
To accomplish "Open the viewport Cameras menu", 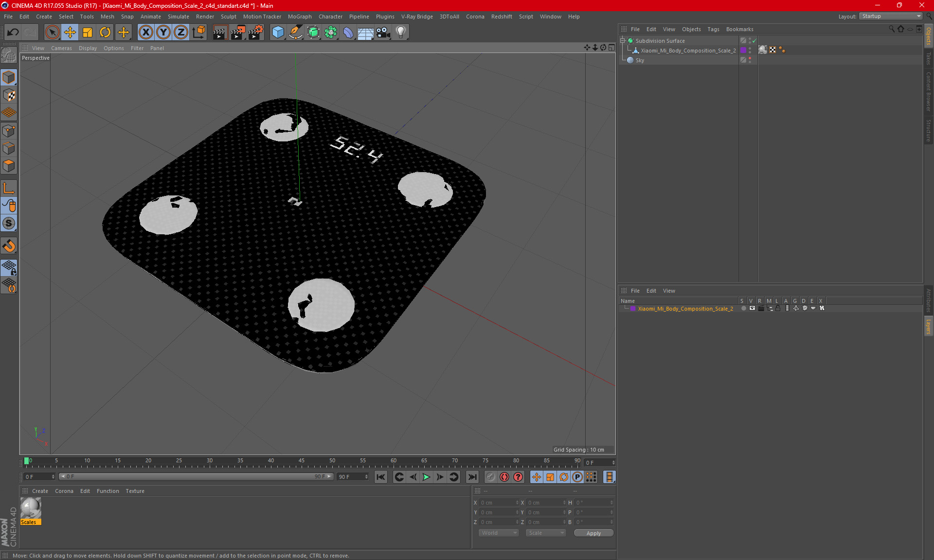I will click(x=61, y=48).
